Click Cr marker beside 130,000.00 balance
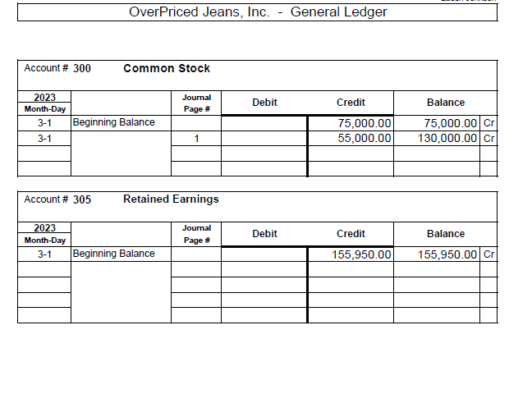 488,139
